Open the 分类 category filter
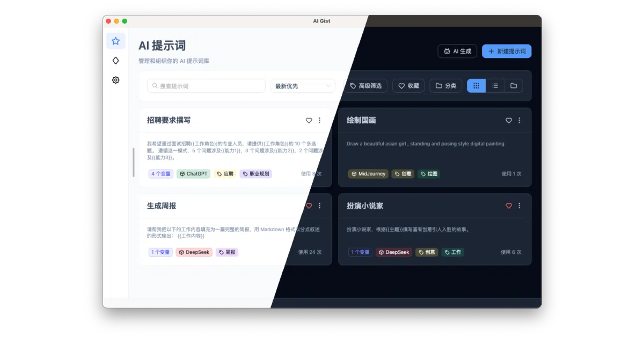Screen dimensions: 644x338 [x=445, y=86]
